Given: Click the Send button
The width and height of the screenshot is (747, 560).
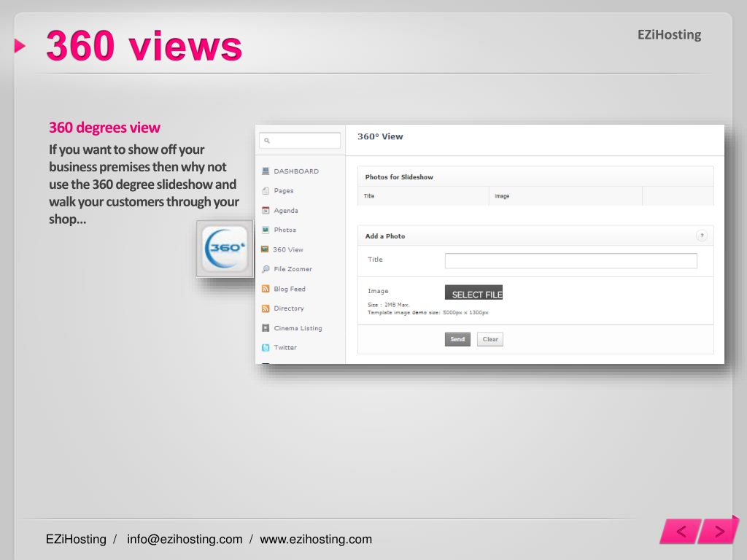Looking at the screenshot, I should 457,339.
